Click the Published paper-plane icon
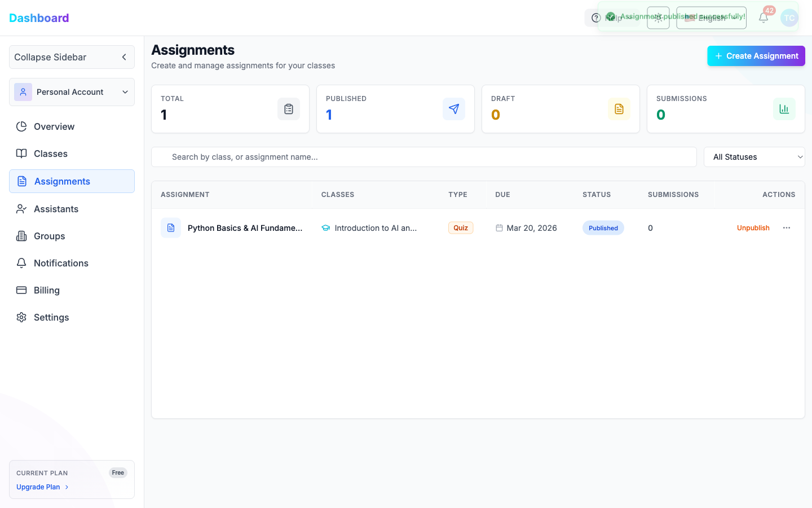812x508 pixels. coord(454,109)
